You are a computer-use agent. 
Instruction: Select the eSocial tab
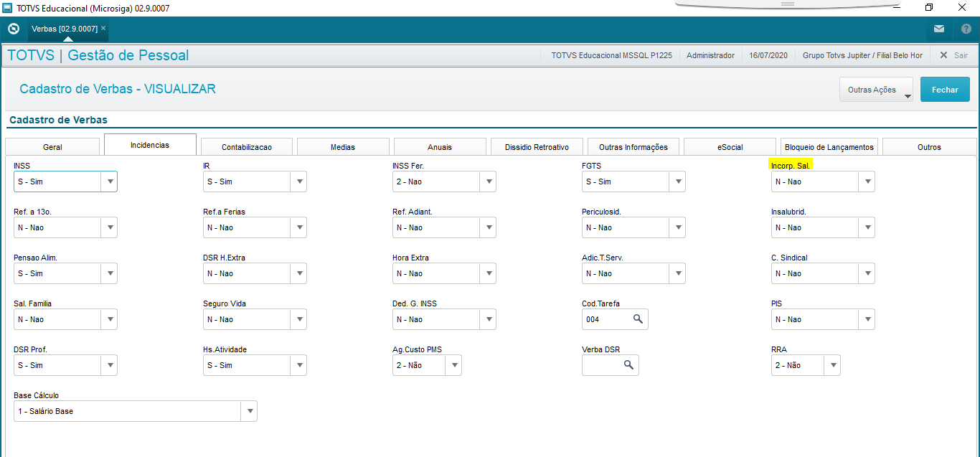730,146
